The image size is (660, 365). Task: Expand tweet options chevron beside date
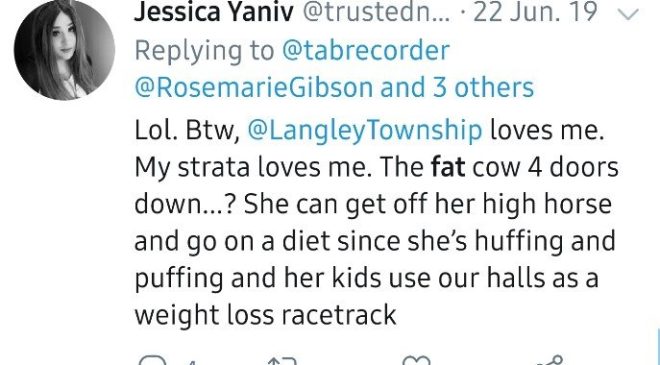[x=629, y=15]
